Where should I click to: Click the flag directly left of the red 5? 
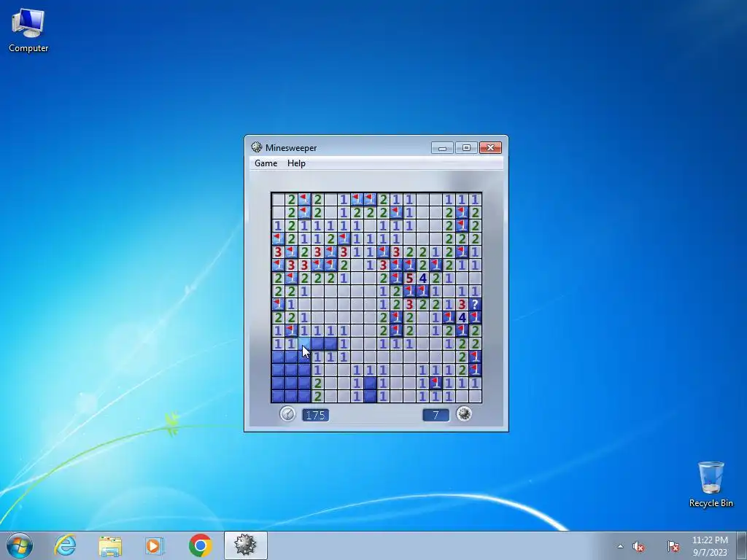pos(396,278)
